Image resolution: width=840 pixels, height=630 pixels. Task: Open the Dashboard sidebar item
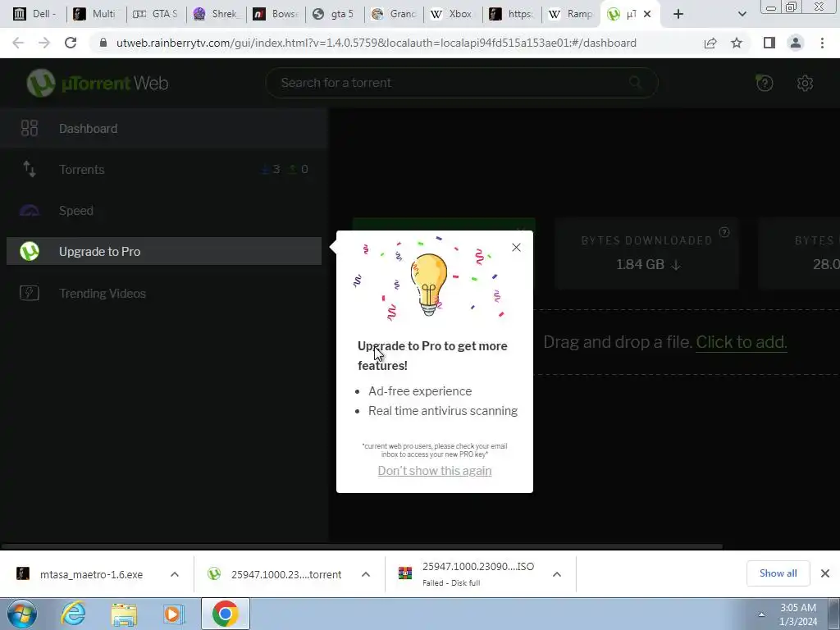point(163,129)
